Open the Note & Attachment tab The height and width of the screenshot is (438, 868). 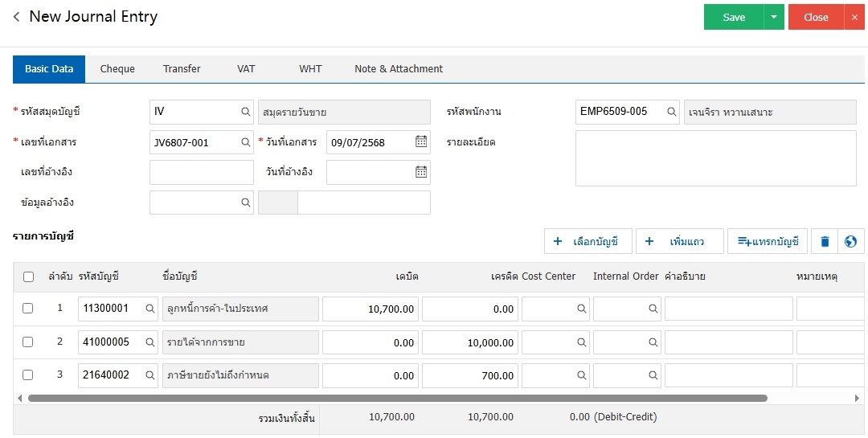click(x=399, y=69)
